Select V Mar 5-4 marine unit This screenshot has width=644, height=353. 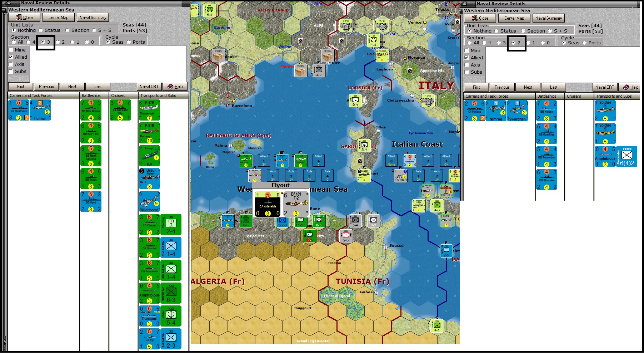click(x=171, y=316)
